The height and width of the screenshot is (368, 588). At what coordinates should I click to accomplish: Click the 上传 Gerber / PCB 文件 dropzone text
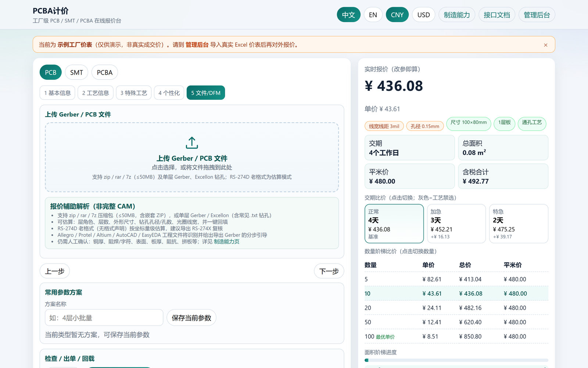coord(192,158)
